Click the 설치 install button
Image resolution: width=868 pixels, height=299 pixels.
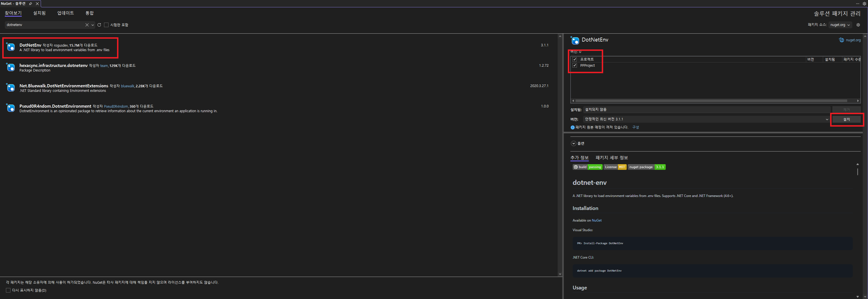tap(847, 119)
